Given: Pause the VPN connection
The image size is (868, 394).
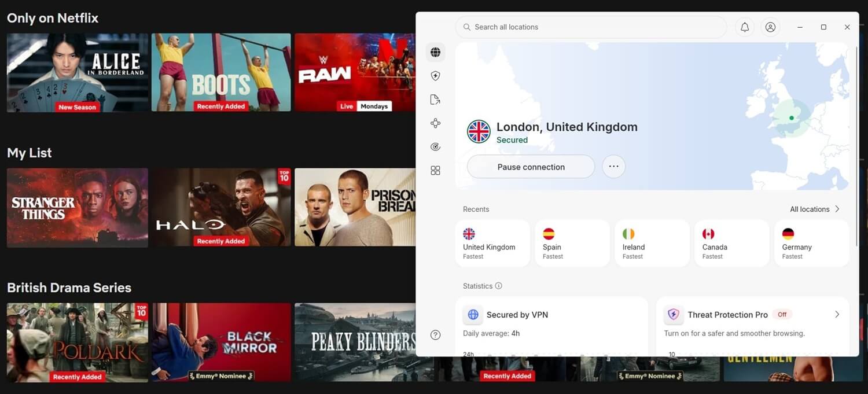Looking at the screenshot, I should [531, 167].
